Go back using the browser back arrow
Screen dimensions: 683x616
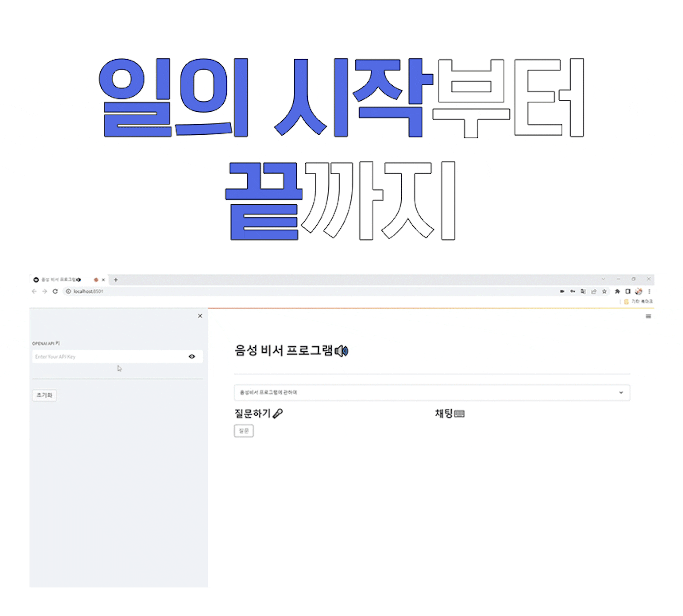35,291
